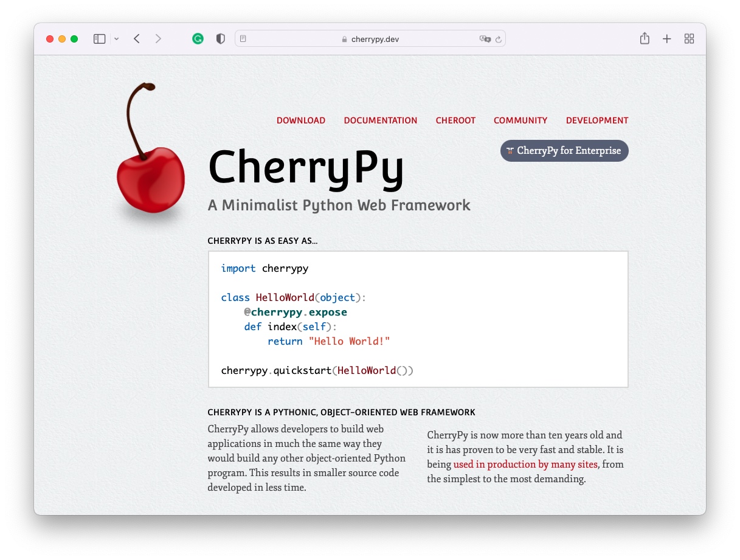Image resolution: width=740 pixels, height=560 pixels.
Task: Click the 'cherrypy.quickstart(HelloWorld())' code line
Action: (x=317, y=371)
